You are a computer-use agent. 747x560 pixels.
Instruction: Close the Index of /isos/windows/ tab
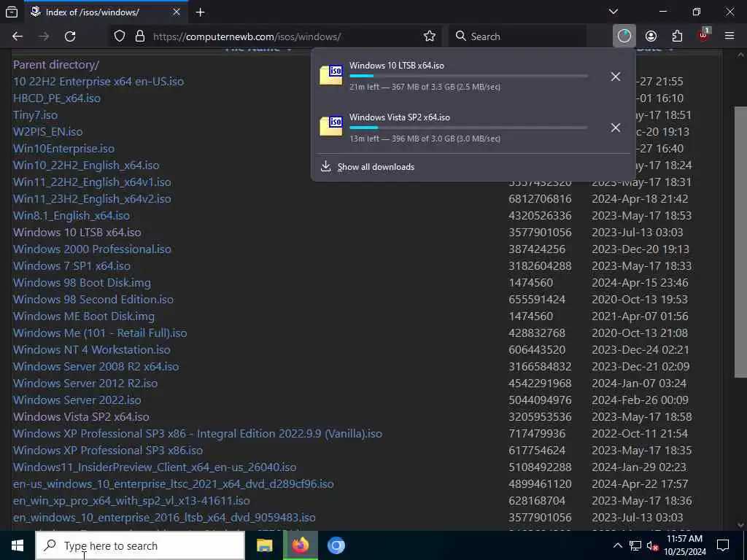[x=177, y=12]
